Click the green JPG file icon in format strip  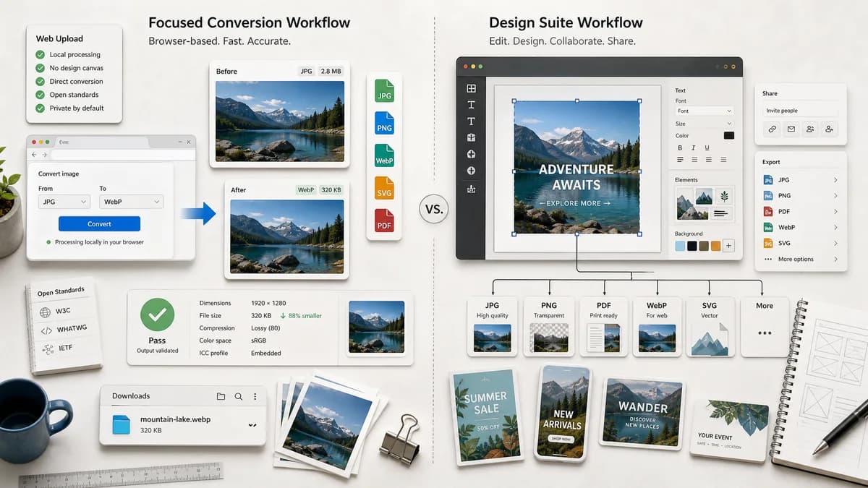click(384, 91)
